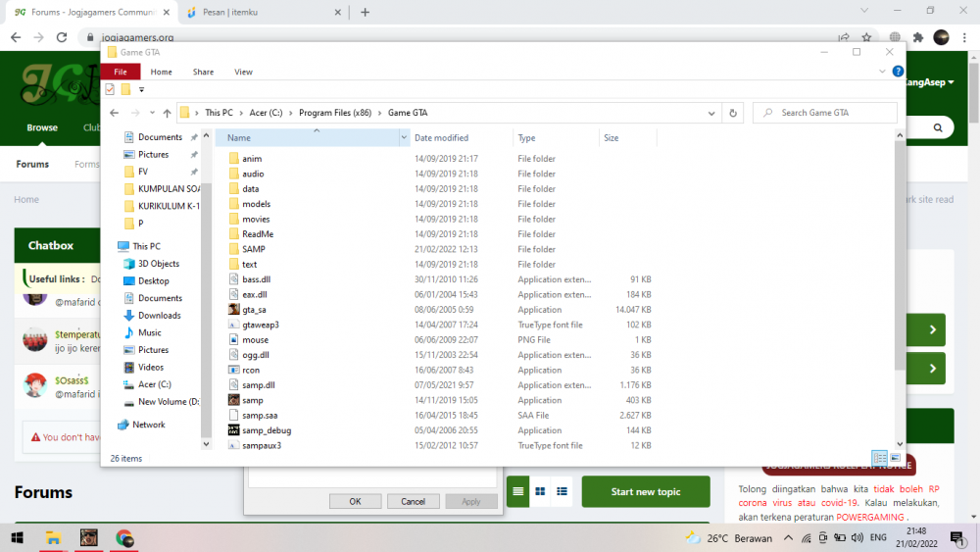Screen dimensions: 980x552
Task: Click the anim folder icon
Action: click(x=234, y=159)
